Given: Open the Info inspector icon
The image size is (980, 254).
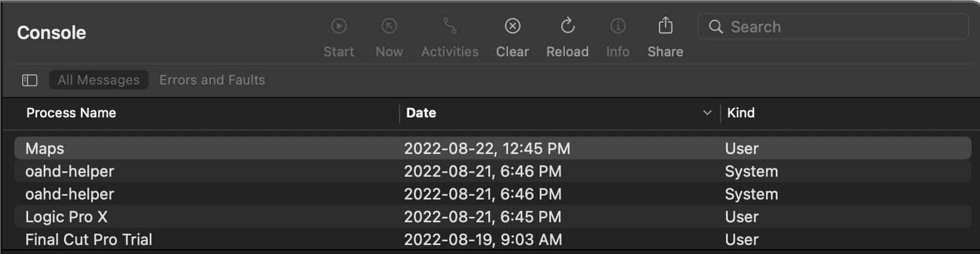Looking at the screenshot, I should pos(618,26).
